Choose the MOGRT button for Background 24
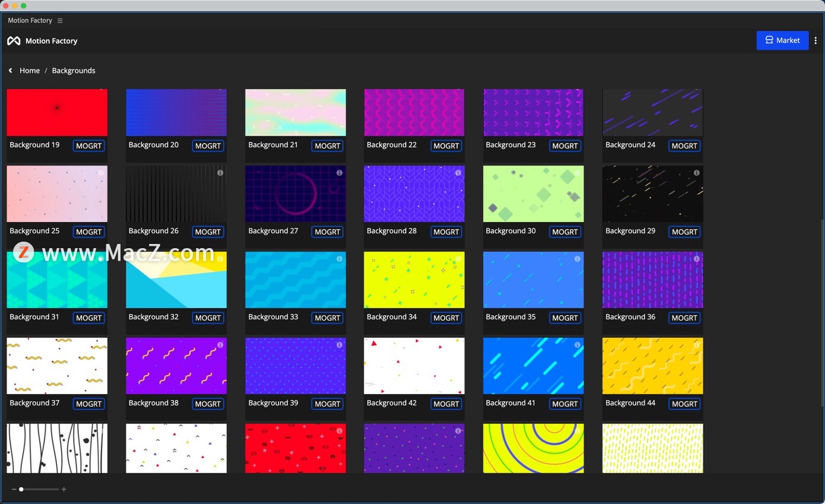 684,146
